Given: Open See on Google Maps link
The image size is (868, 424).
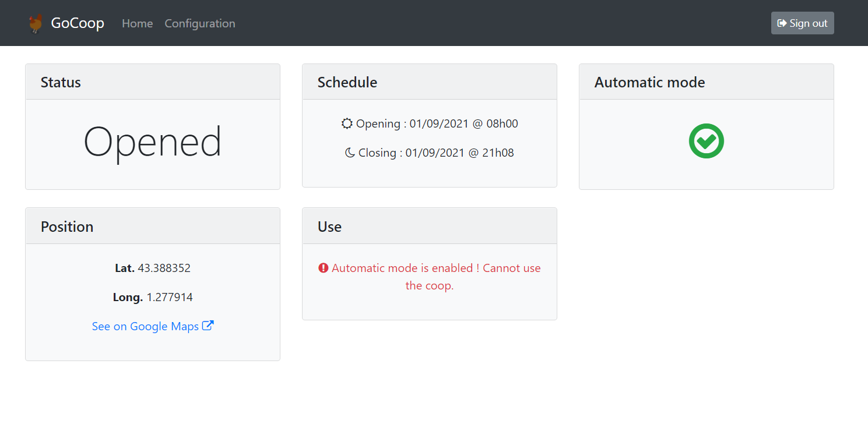Looking at the screenshot, I should click(x=153, y=326).
